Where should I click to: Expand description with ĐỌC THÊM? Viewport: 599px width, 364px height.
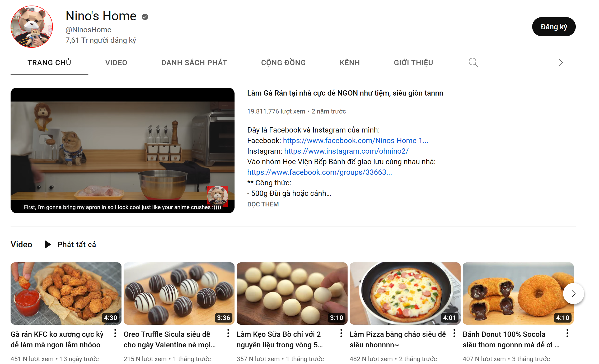click(263, 204)
